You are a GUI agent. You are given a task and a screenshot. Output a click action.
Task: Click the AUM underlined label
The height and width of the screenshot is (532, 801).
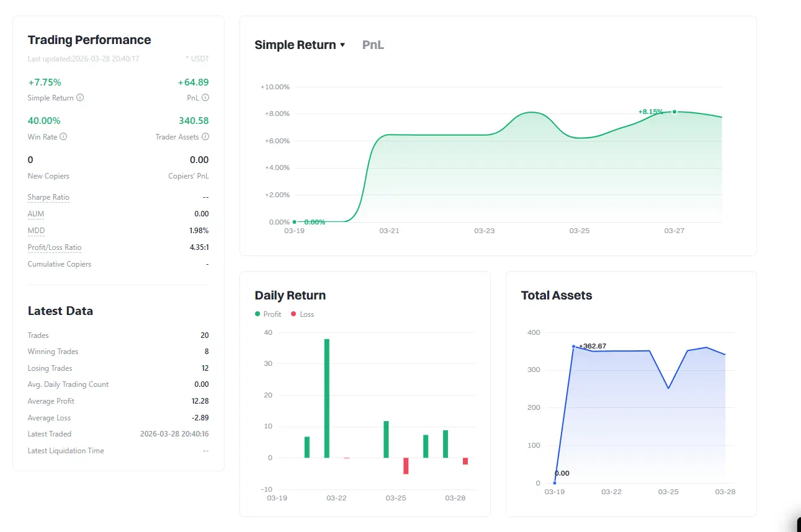click(x=36, y=214)
